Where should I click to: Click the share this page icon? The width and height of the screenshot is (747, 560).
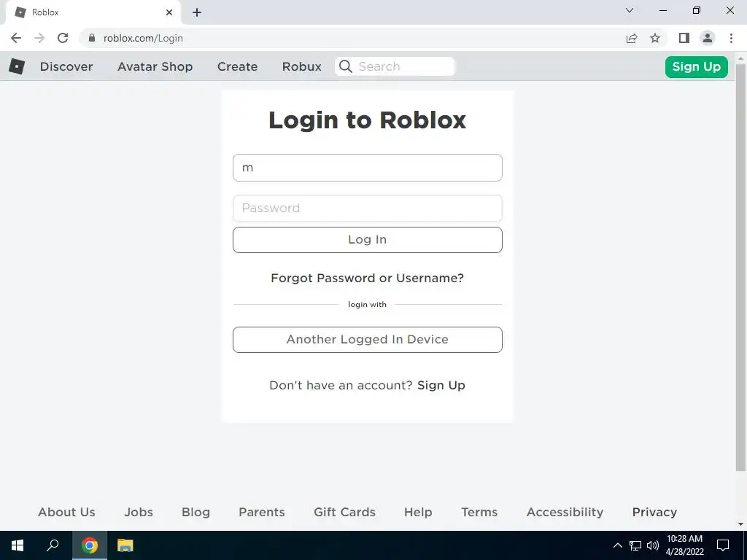point(632,38)
